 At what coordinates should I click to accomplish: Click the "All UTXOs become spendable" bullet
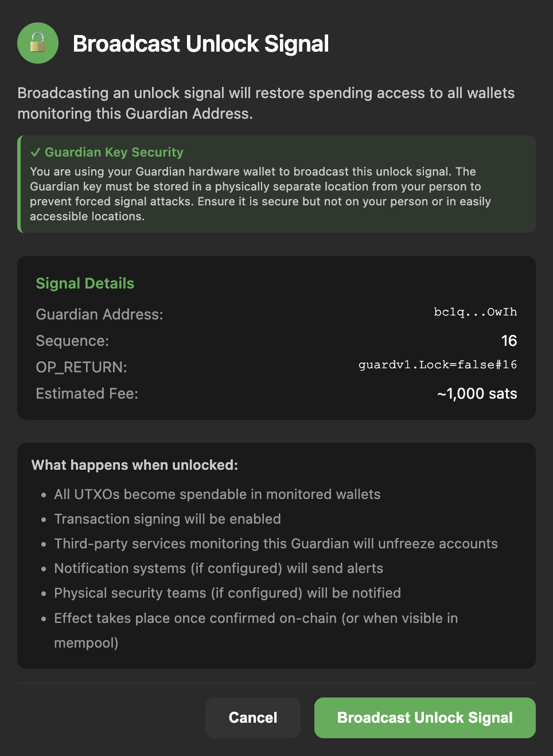[x=217, y=494]
